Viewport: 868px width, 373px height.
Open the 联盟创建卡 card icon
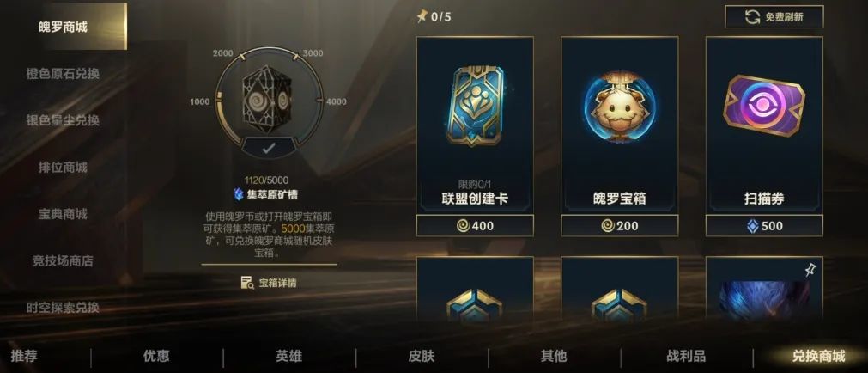coord(475,106)
